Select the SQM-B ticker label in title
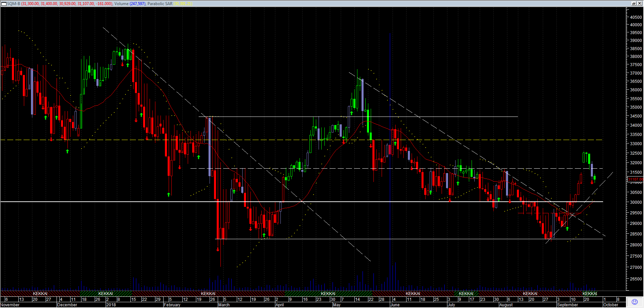 click(x=14, y=4)
